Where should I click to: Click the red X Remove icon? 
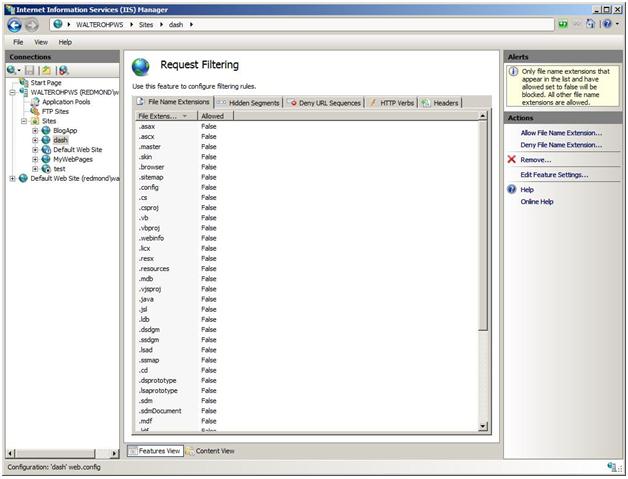pos(511,159)
